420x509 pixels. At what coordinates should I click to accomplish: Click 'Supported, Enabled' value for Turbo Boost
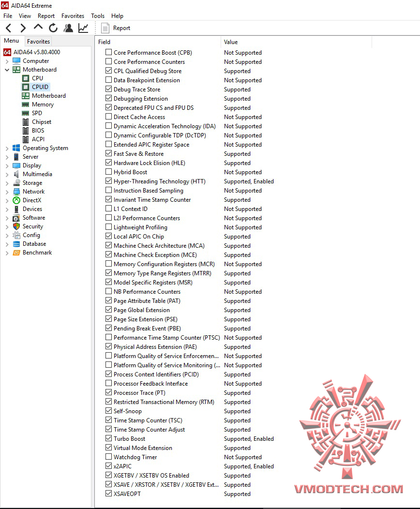(249, 438)
